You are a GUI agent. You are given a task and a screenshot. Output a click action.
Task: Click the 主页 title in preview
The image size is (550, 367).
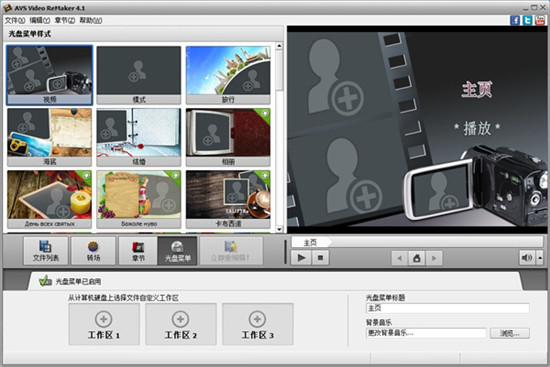click(x=477, y=89)
